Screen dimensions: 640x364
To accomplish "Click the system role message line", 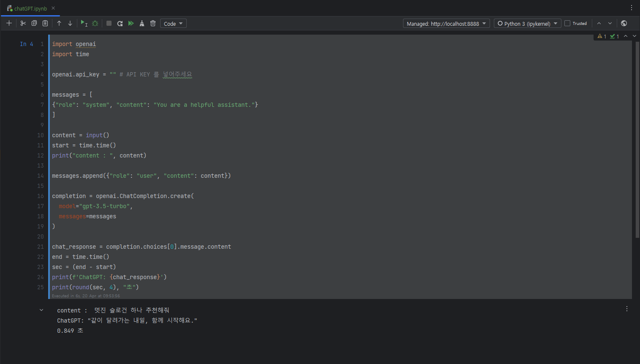I will (x=155, y=105).
